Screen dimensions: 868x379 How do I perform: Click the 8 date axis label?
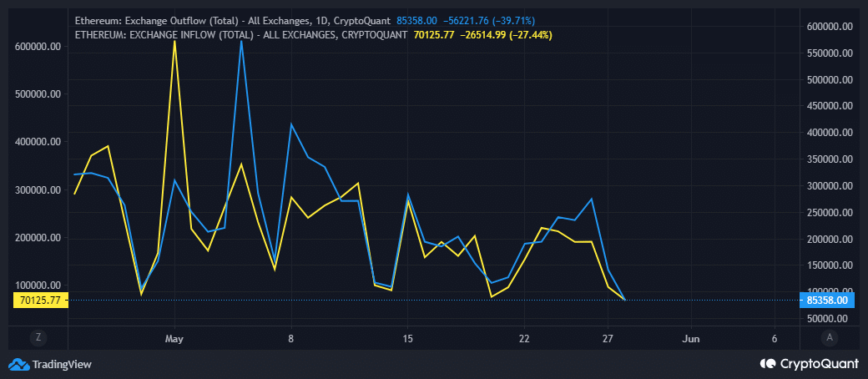(x=291, y=339)
